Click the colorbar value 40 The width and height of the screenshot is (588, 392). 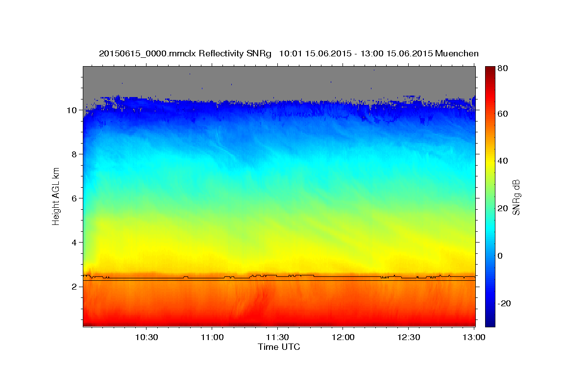click(502, 161)
